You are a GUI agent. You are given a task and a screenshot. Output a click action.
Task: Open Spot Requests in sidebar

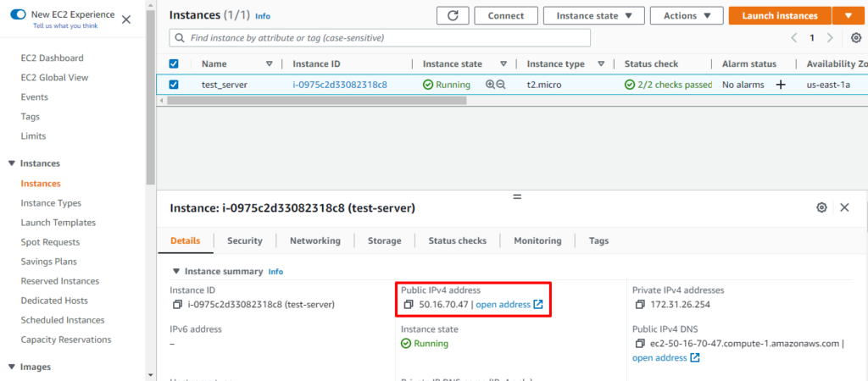point(50,242)
